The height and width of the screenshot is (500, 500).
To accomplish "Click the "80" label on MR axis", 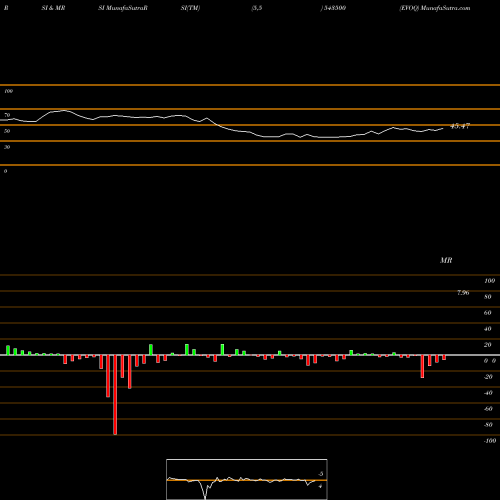I will coord(488,297).
